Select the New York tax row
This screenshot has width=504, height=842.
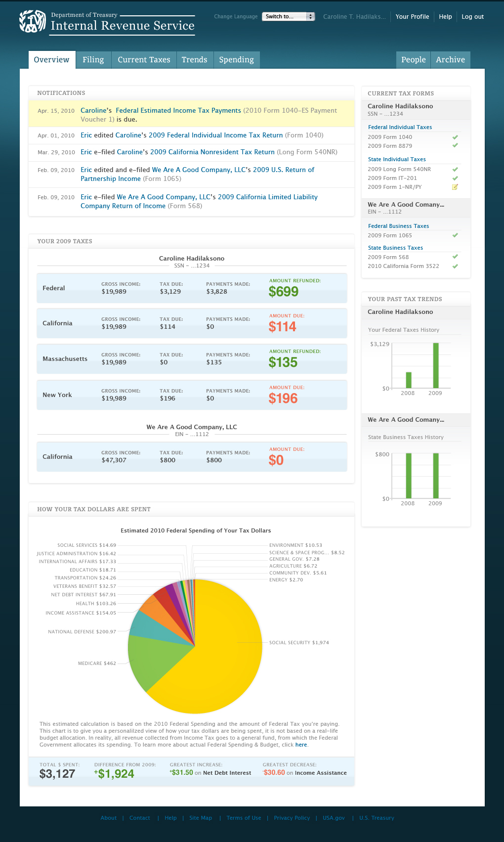[192, 395]
